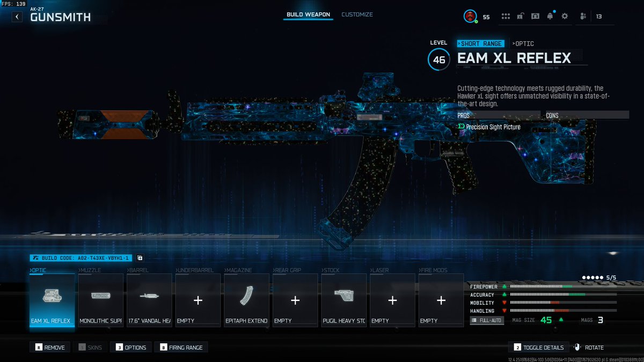Click the STOCK category header
The width and height of the screenshot is (644, 362).
point(331,270)
